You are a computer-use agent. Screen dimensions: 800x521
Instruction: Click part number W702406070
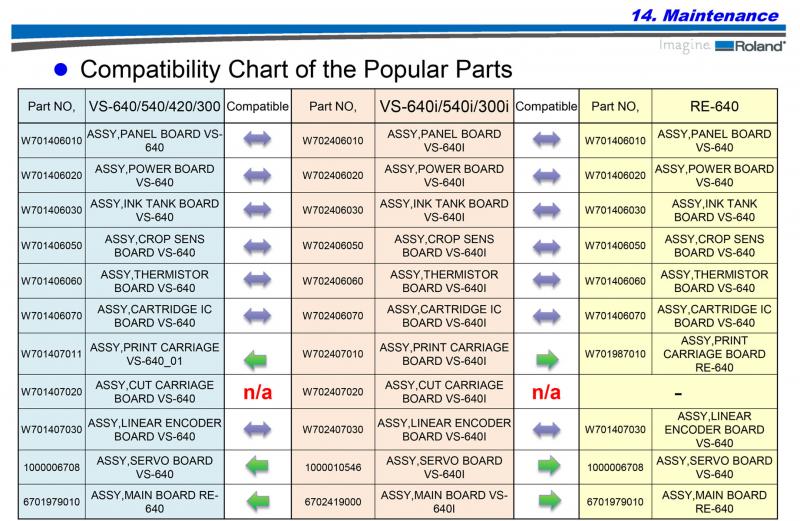pyautogui.click(x=333, y=315)
